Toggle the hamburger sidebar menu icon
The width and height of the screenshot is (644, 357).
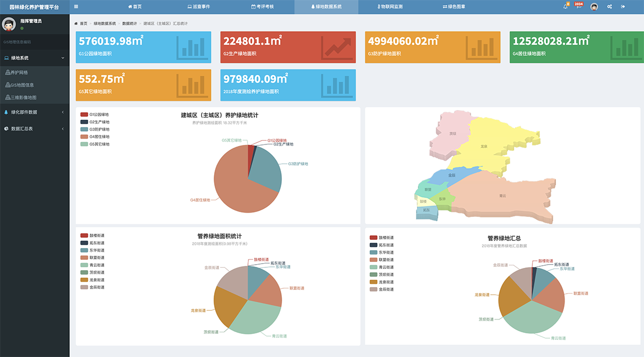(x=76, y=6)
